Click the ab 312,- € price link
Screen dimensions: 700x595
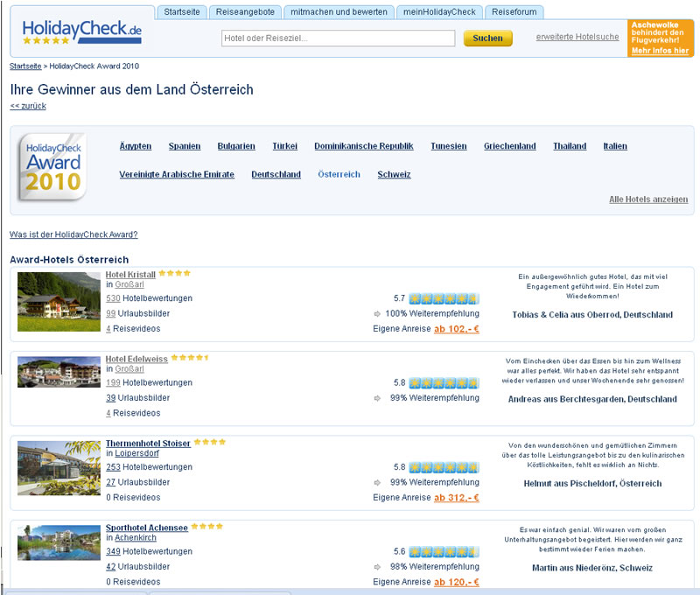[457, 498]
